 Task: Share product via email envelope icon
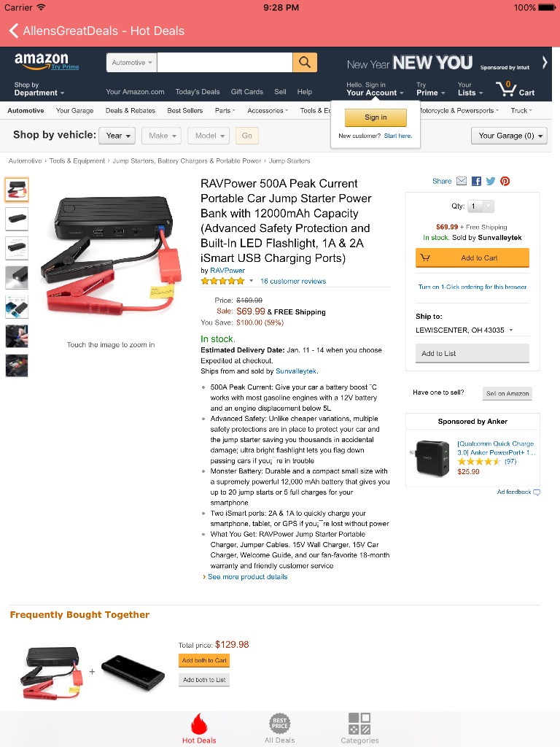pos(462,181)
